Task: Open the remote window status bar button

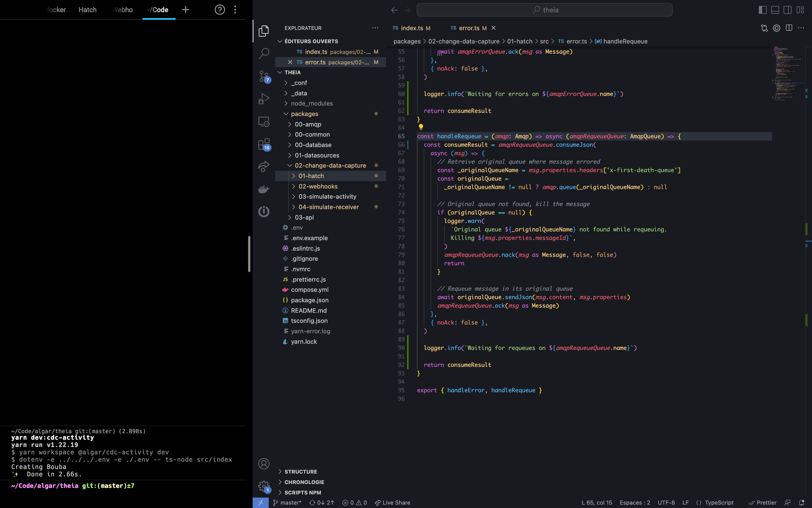Action: tap(261, 503)
